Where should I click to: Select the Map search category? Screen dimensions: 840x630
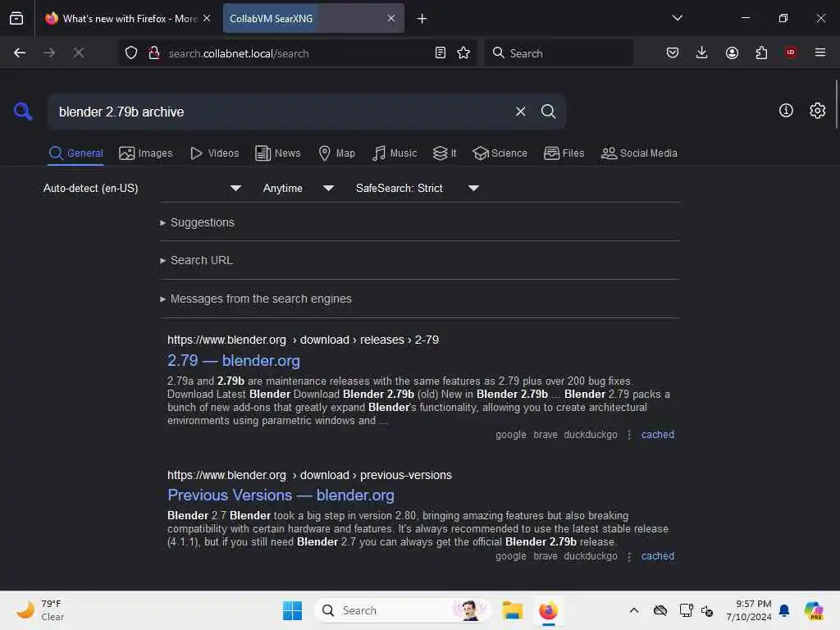point(336,153)
